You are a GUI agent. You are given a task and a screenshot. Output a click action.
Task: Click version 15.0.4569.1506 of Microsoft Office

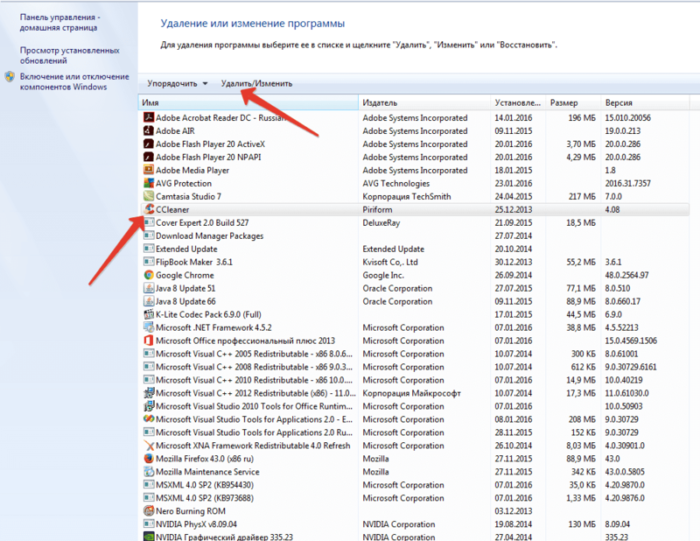click(x=631, y=341)
